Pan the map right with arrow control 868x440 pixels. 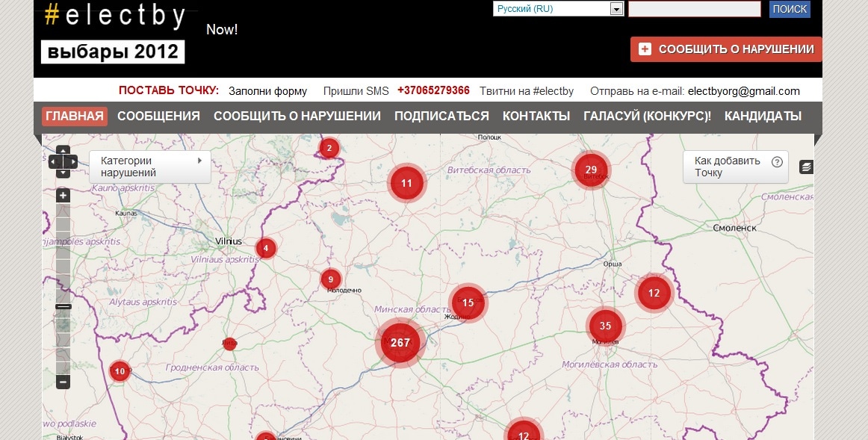click(73, 161)
